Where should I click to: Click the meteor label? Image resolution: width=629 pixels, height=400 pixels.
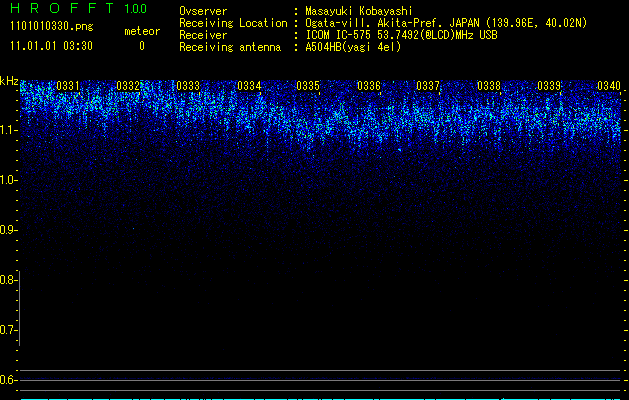142,31
